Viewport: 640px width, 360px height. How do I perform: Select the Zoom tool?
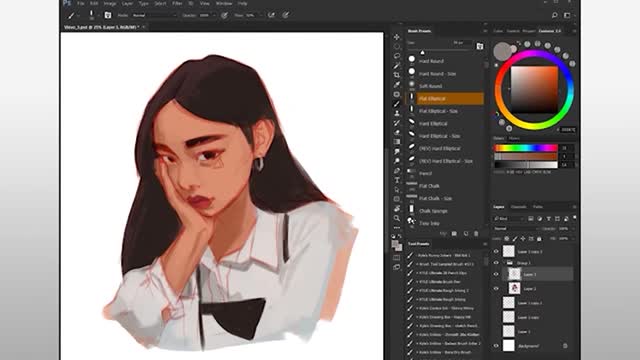[397, 218]
